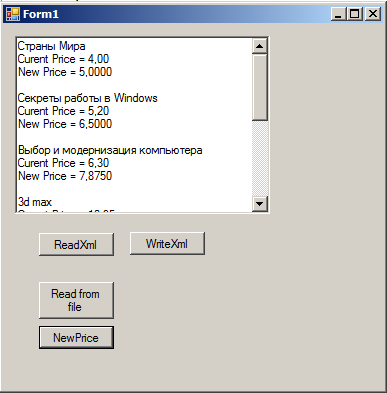
Task: Click the text 'New Price = 6,5000'
Action: [x=65, y=124]
